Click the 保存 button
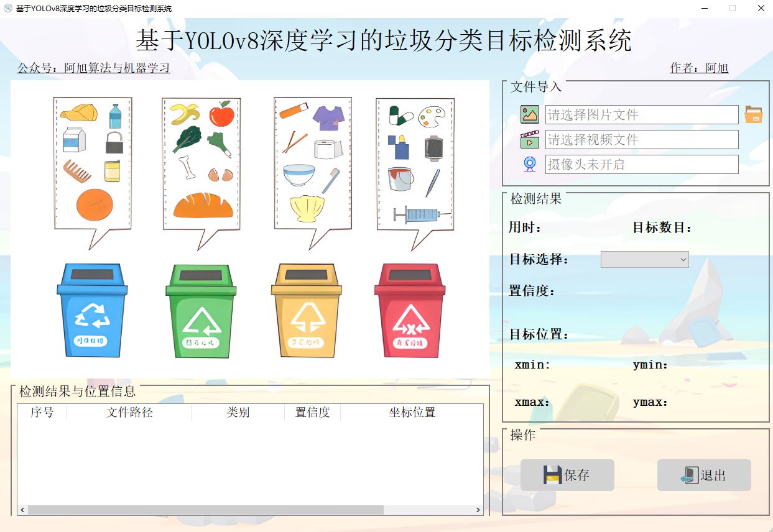This screenshot has height=532, width=773. 567,475
